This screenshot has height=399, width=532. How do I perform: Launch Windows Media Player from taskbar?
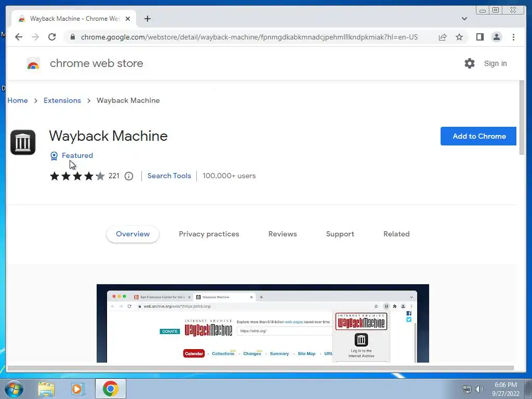78,389
